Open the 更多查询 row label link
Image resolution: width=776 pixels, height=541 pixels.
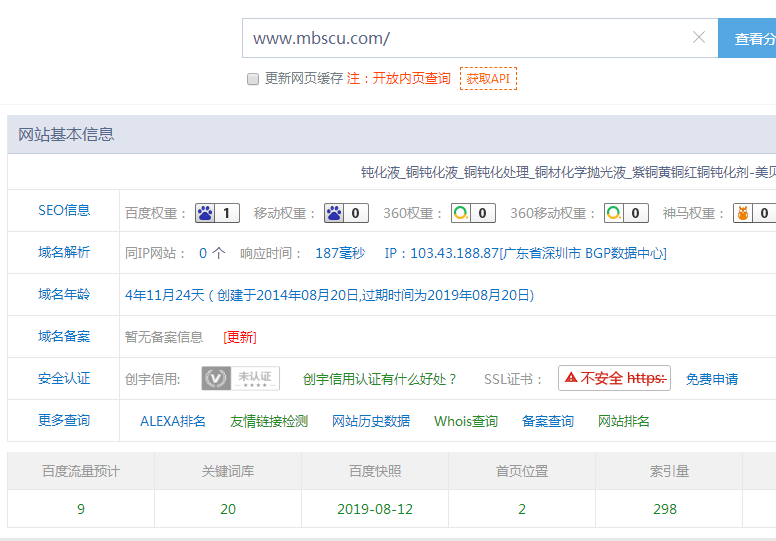(x=64, y=421)
